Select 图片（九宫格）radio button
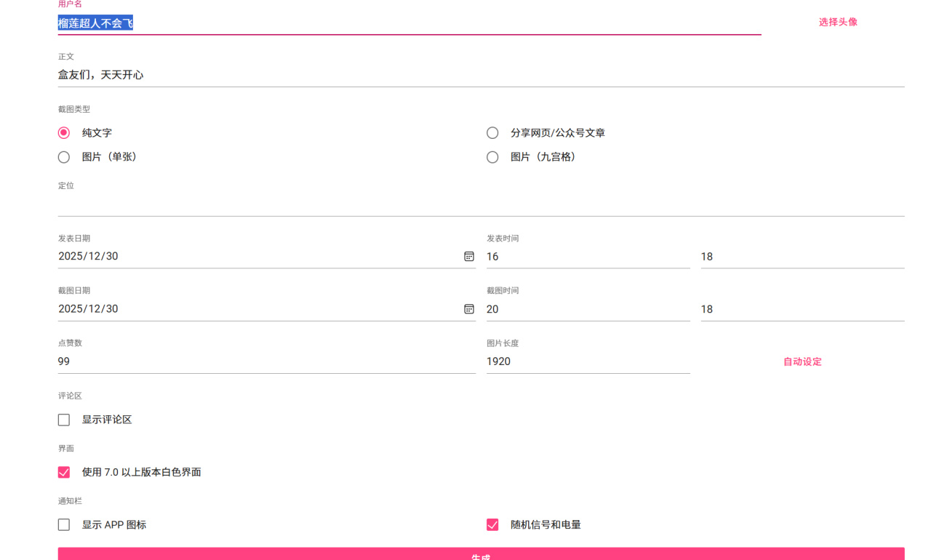 [492, 157]
